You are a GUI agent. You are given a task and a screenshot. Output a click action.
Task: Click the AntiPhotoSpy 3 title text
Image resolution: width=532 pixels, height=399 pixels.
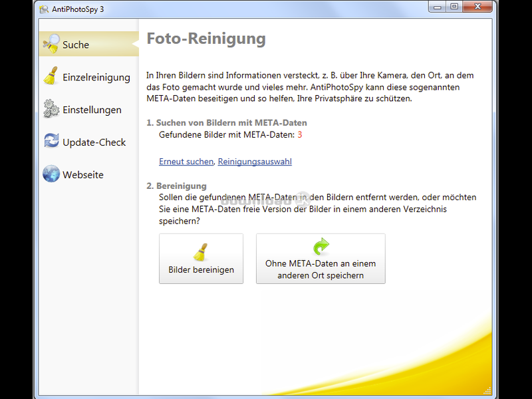(x=78, y=9)
